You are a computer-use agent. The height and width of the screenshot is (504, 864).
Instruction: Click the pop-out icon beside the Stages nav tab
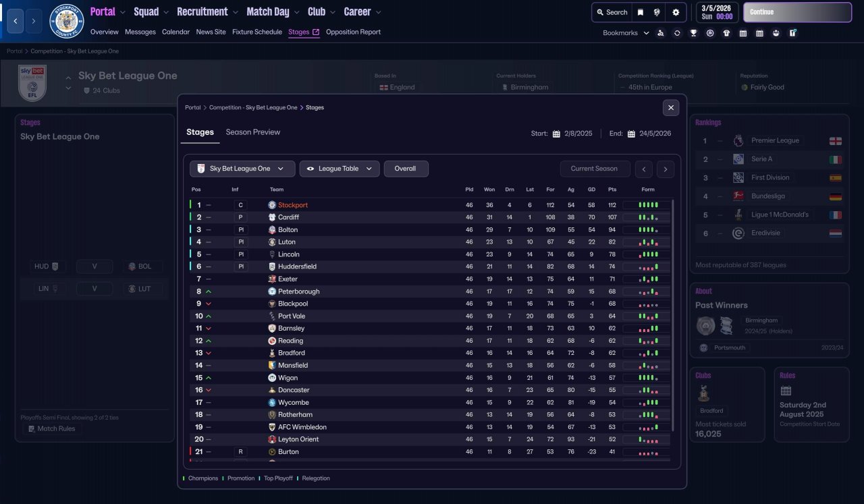[x=316, y=32]
